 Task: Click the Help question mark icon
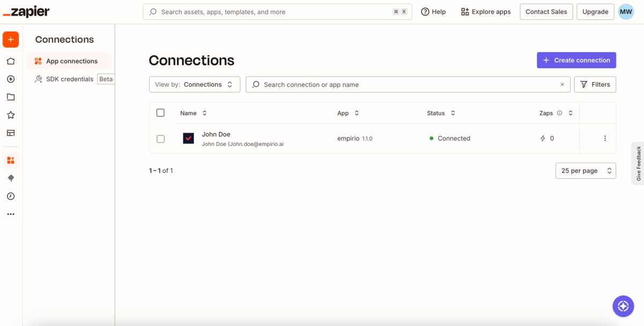click(425, 12)
